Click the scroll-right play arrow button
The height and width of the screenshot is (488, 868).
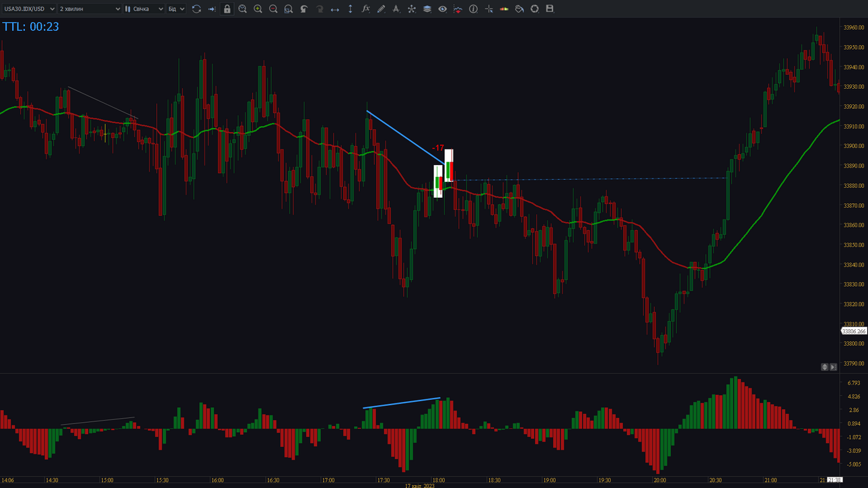(x=833, y=367)
